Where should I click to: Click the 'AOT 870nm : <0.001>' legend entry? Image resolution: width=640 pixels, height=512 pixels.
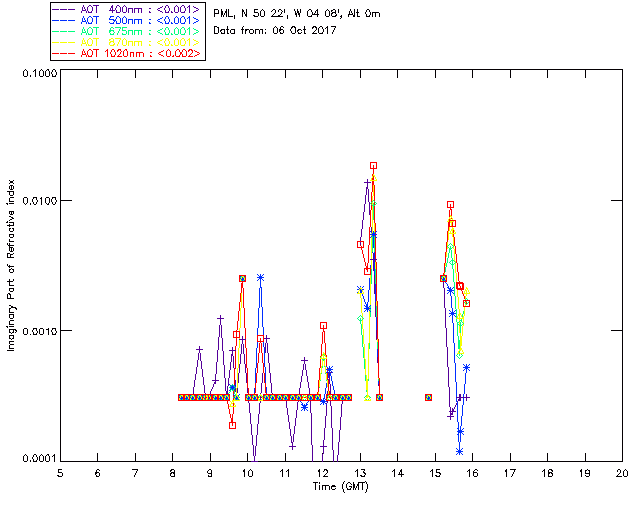point(127,42)
